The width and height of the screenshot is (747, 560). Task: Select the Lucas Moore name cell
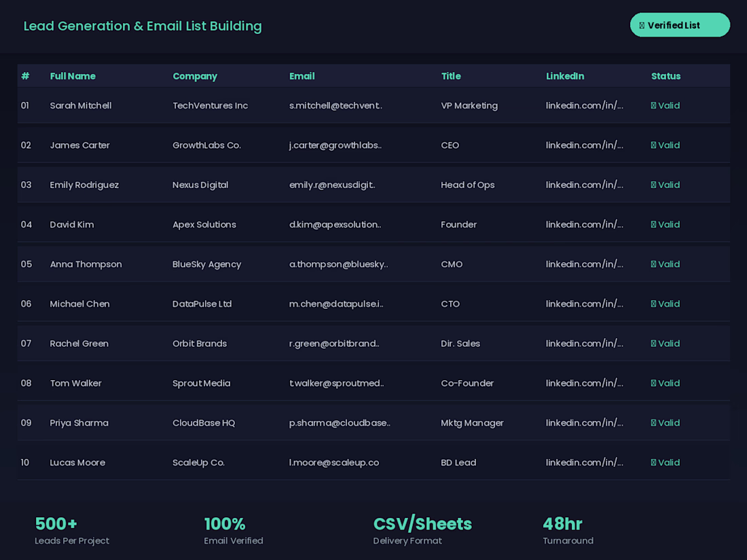pos(77,462)
